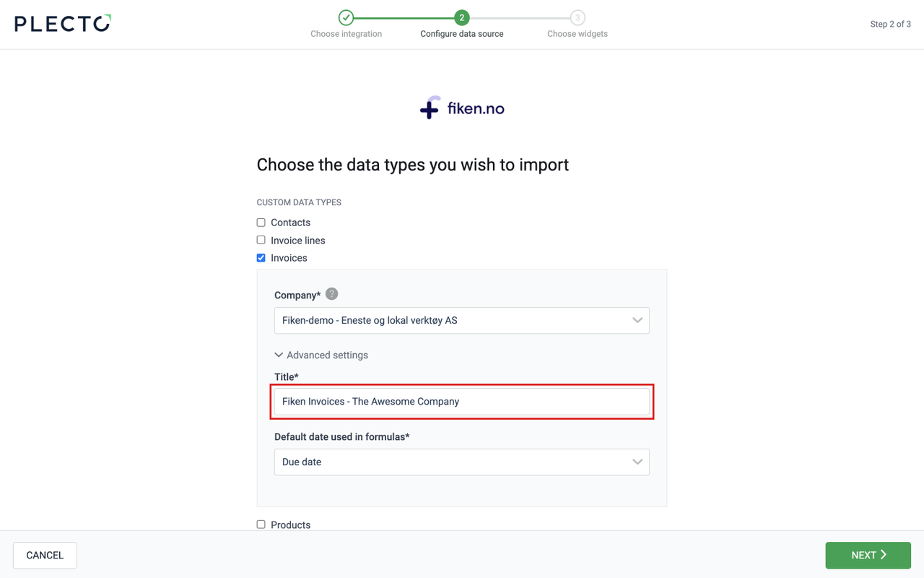
Task: Click the Next button
Action: tap(868, 556)
